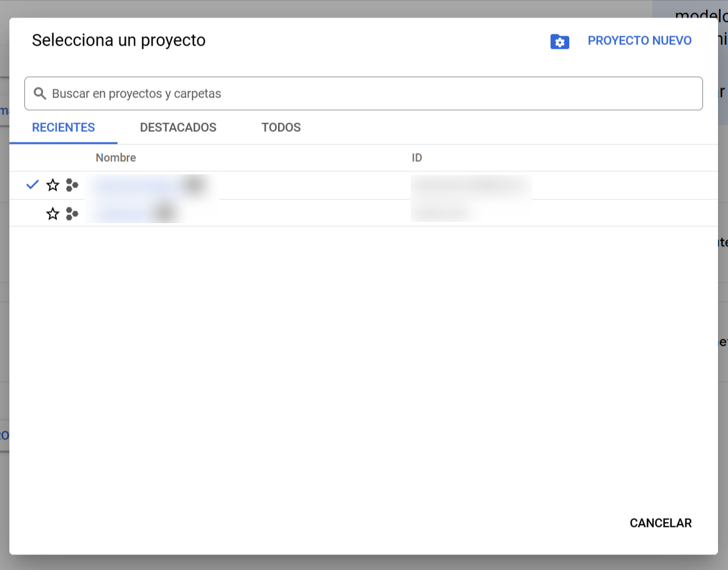
Task: Select the first project's blurred name link
Action: coord(134,185)
